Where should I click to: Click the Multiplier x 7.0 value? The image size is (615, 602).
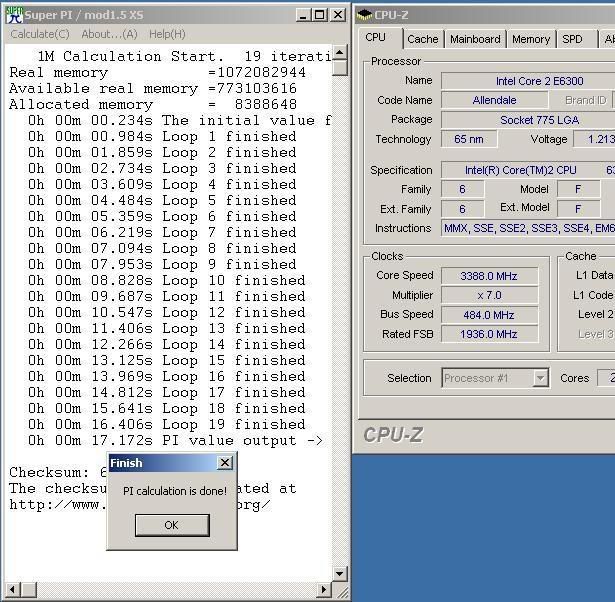489,295
